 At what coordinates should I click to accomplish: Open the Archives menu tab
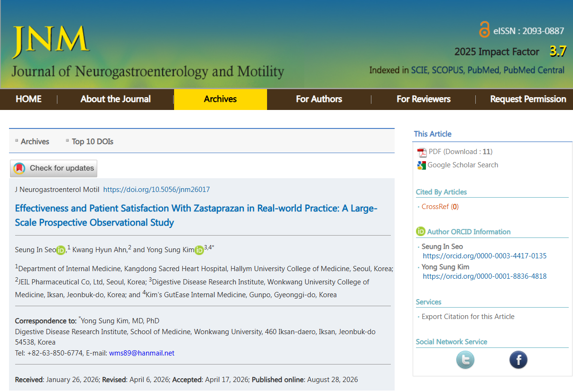[x=221, y=99]
